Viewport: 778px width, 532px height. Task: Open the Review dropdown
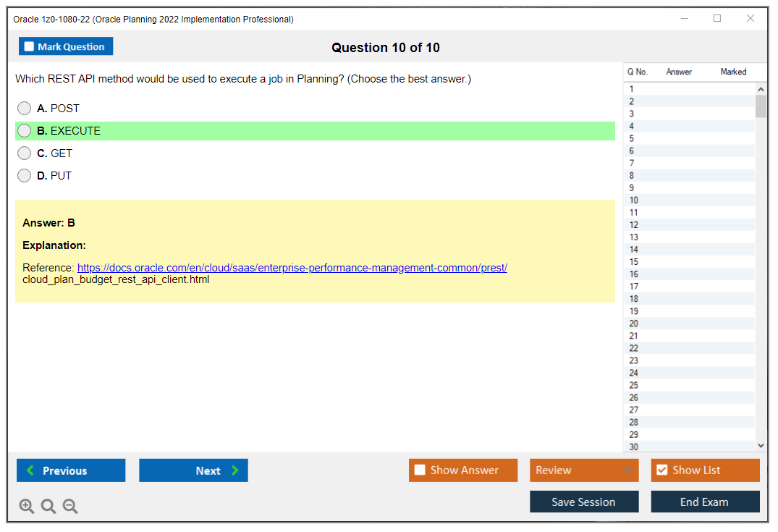click(584, 470)
